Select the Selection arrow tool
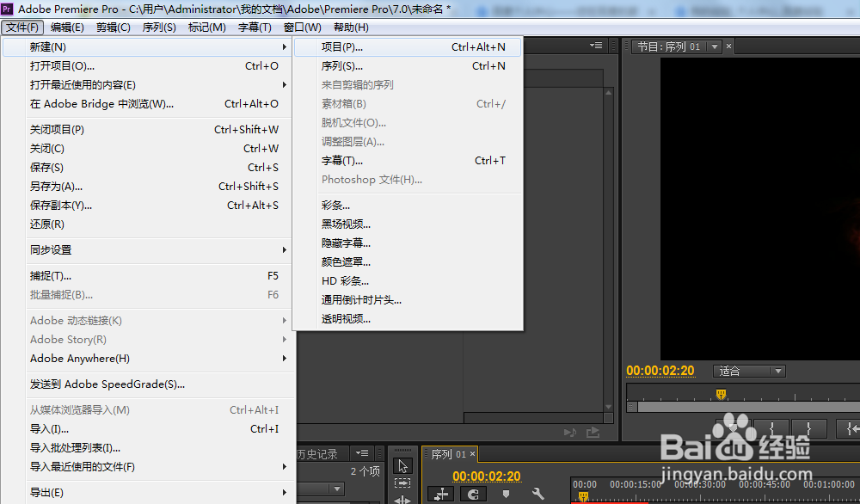The width and height of the screenshot is (860, 504). [402, 466]
